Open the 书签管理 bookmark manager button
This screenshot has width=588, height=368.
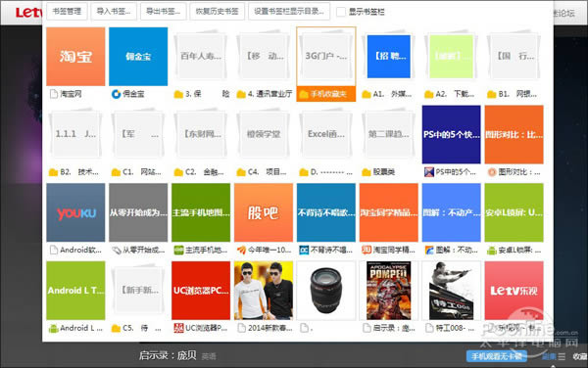coord(67,11)
